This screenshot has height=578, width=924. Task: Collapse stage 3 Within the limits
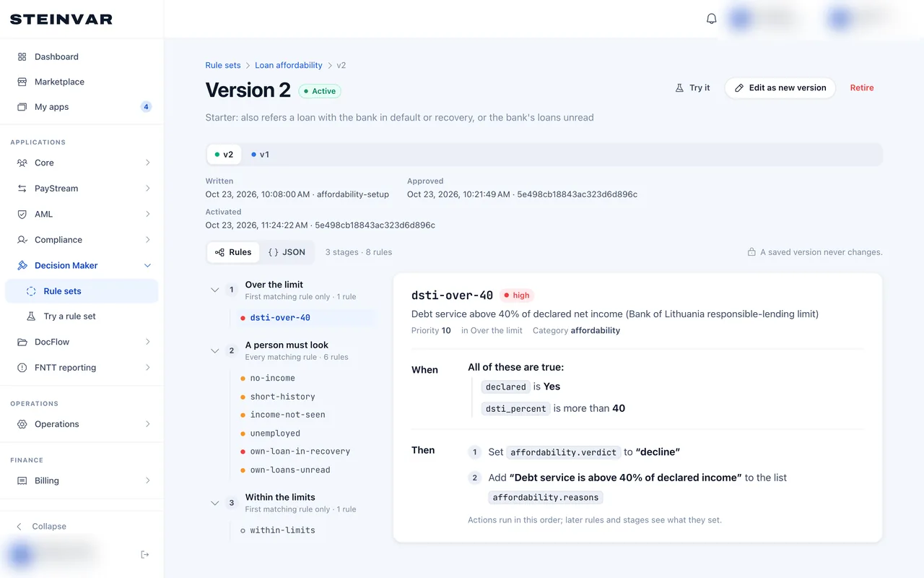pyautogui.click(x=214, y=502)
